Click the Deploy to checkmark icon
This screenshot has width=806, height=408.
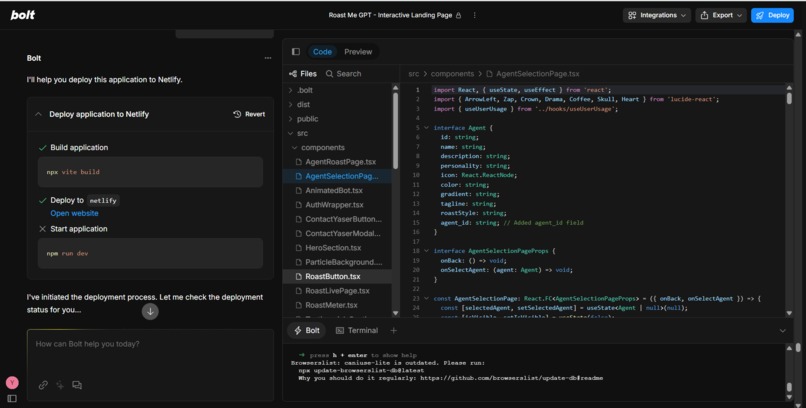tap(43, 200)
